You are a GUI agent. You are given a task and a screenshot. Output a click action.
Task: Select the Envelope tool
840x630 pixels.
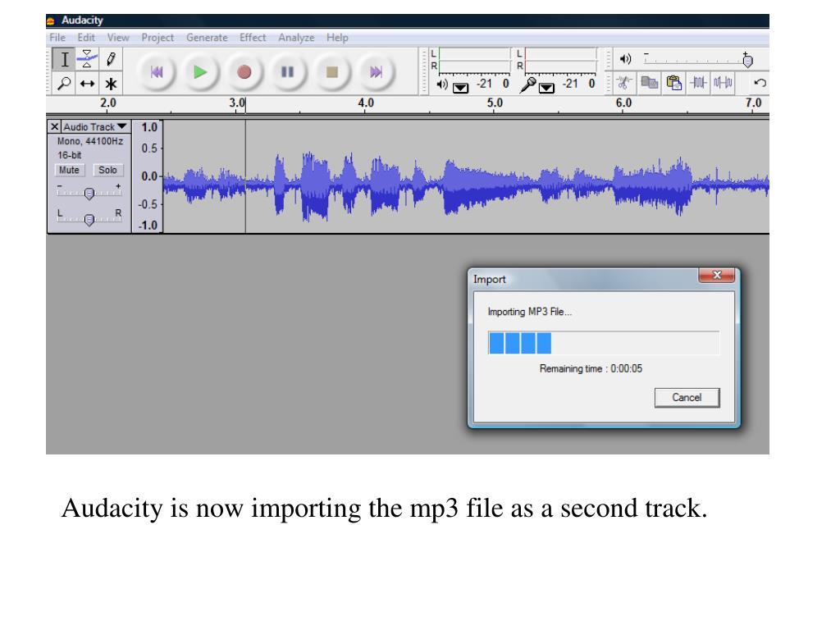pos(87,59)
